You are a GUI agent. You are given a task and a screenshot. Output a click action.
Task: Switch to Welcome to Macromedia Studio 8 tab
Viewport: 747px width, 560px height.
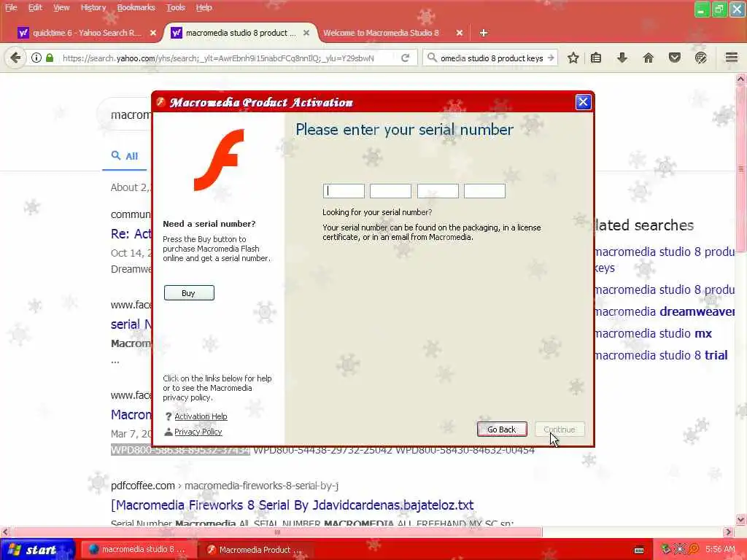point(381,33)
